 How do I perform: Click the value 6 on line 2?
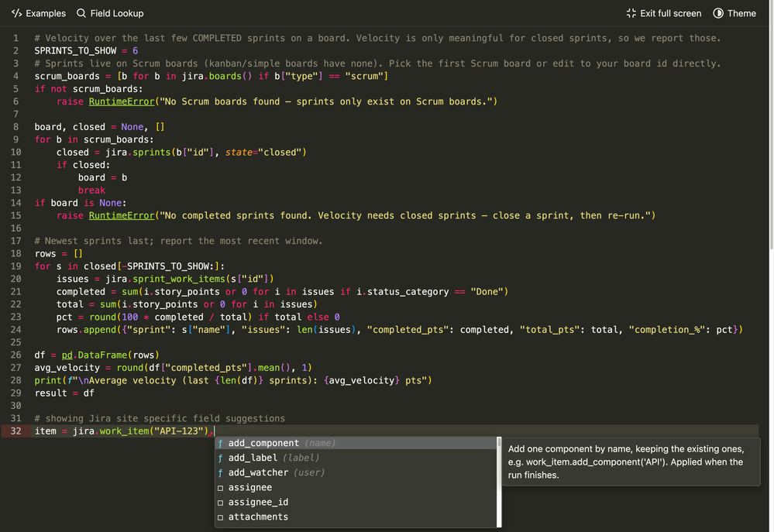click(136, 51)
